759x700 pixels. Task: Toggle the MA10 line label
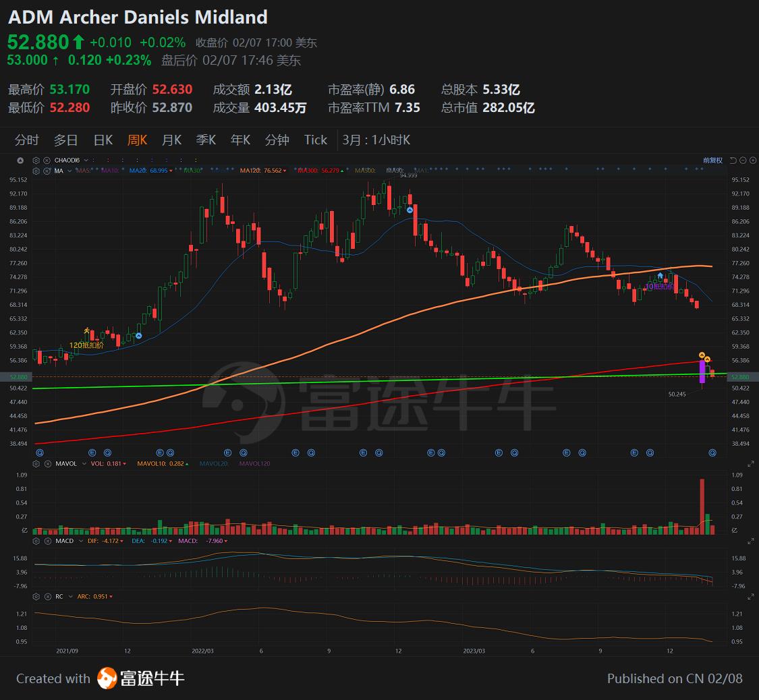(x=111, y=171)
